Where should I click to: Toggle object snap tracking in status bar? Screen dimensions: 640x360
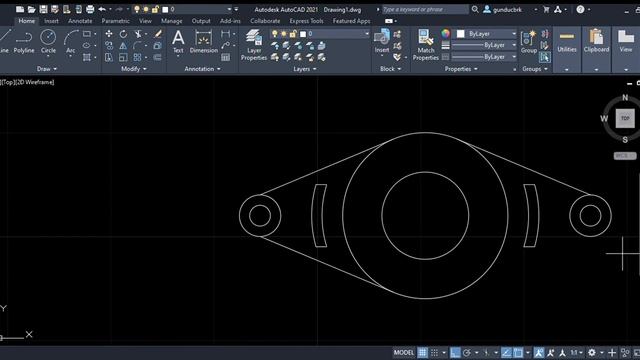pyautogui.click(x=506, y=352)
